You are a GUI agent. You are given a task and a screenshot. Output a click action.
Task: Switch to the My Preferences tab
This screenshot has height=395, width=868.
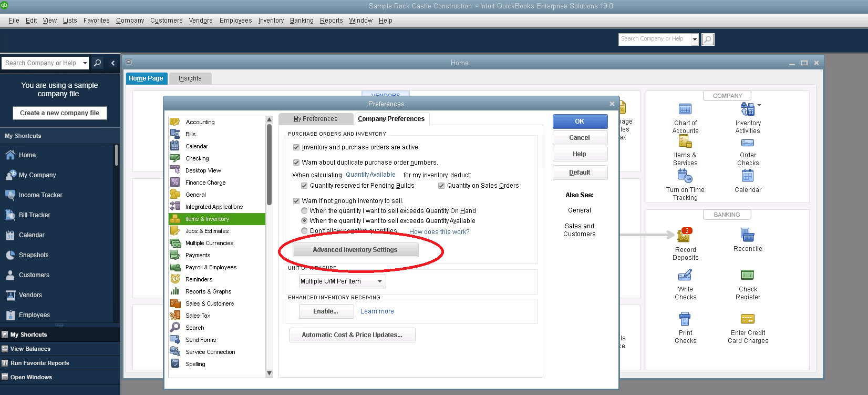click(315, 119)
